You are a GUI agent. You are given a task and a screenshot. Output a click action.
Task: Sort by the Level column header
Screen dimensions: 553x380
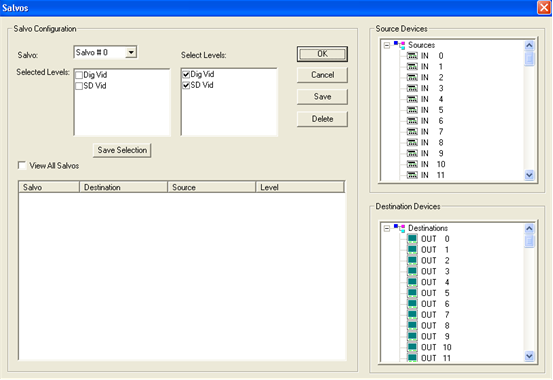(300, 187)
